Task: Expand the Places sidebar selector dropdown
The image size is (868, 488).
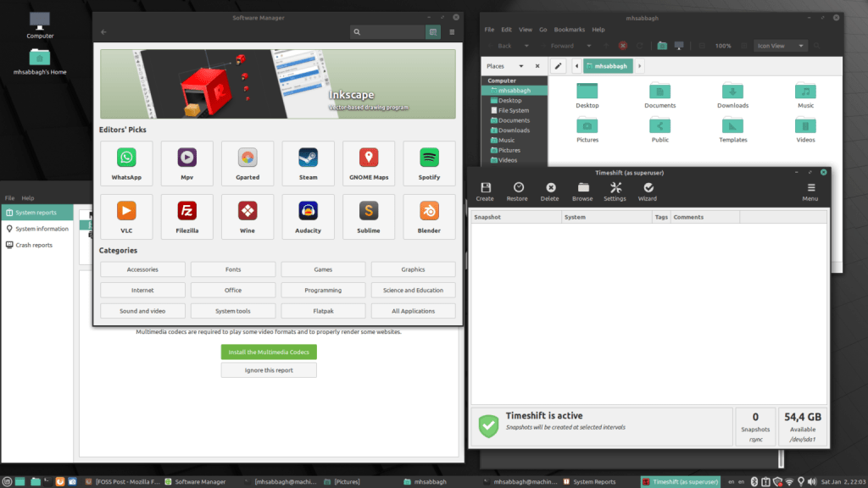Action: coord(520,66)
